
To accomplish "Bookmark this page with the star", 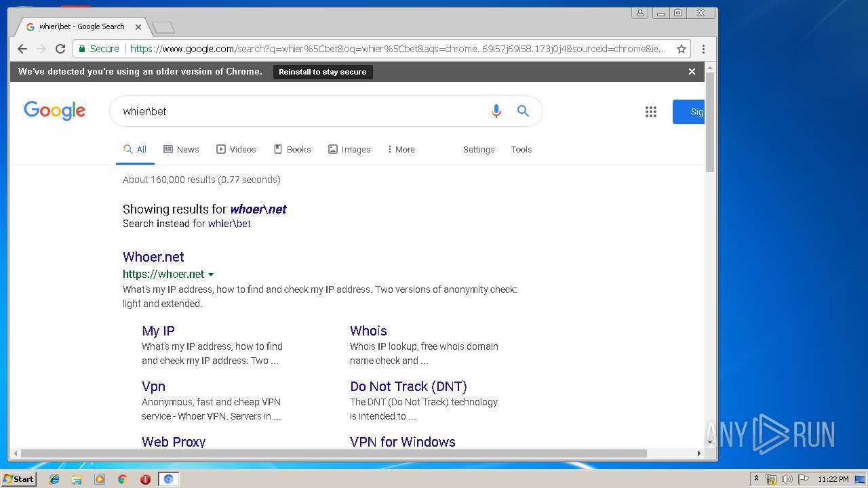I will pos(682,49).
